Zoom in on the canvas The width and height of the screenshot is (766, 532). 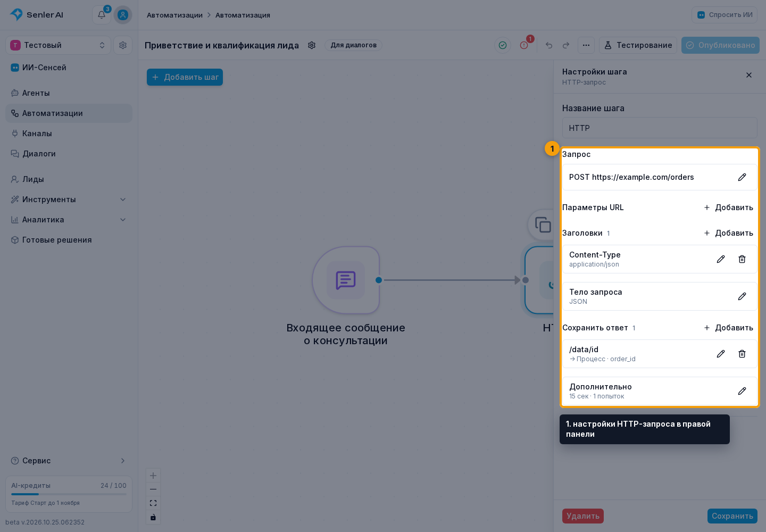[153, 476]
